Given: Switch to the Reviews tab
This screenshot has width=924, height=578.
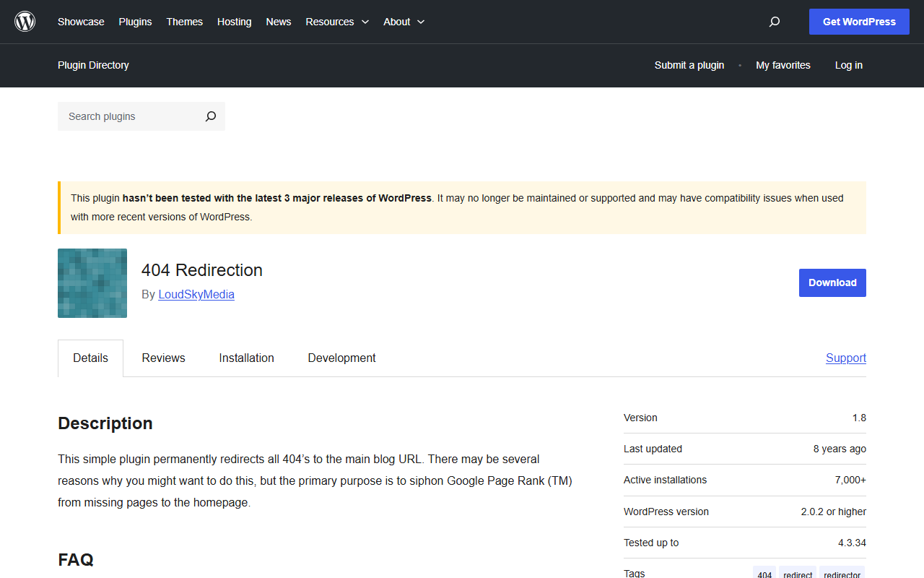Looking at the screenshot, I should 163,358.
